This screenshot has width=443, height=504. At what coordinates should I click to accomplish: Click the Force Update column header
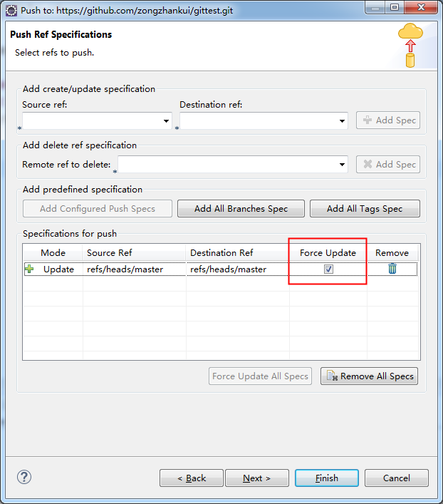pyautogui.click(x=328, y=252)
